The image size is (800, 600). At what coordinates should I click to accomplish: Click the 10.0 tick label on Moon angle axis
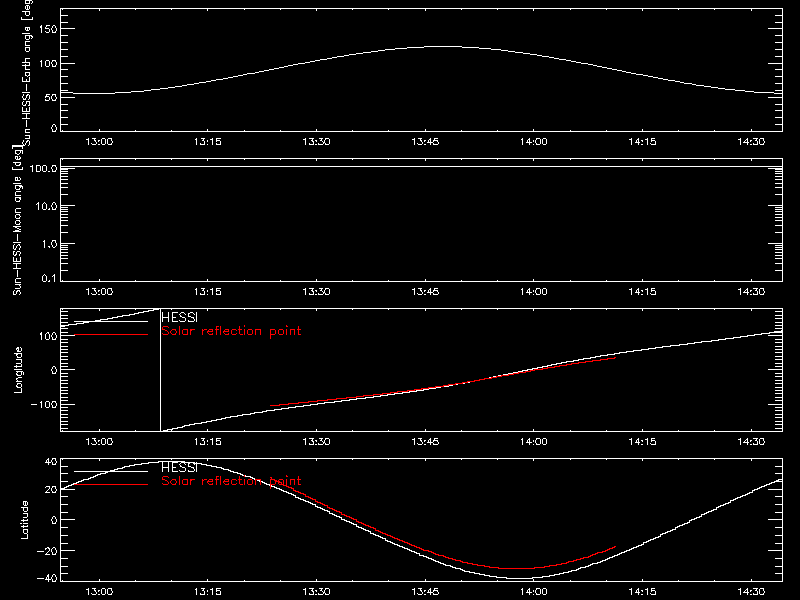tap(46, 206)
